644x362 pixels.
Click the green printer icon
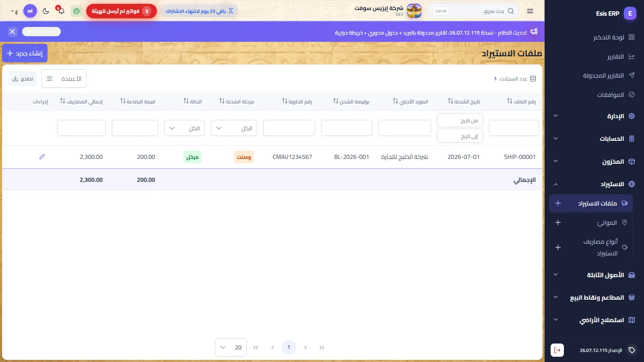76,11
